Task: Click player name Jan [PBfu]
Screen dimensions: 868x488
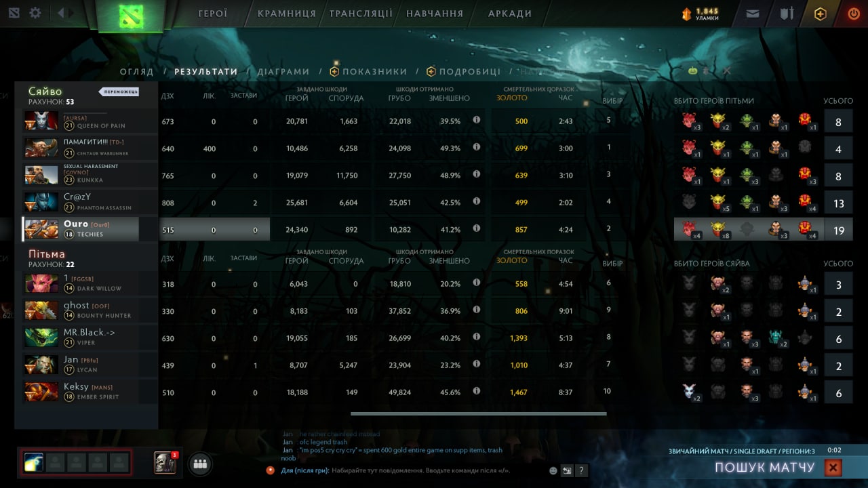Action: tap(81, 360)
